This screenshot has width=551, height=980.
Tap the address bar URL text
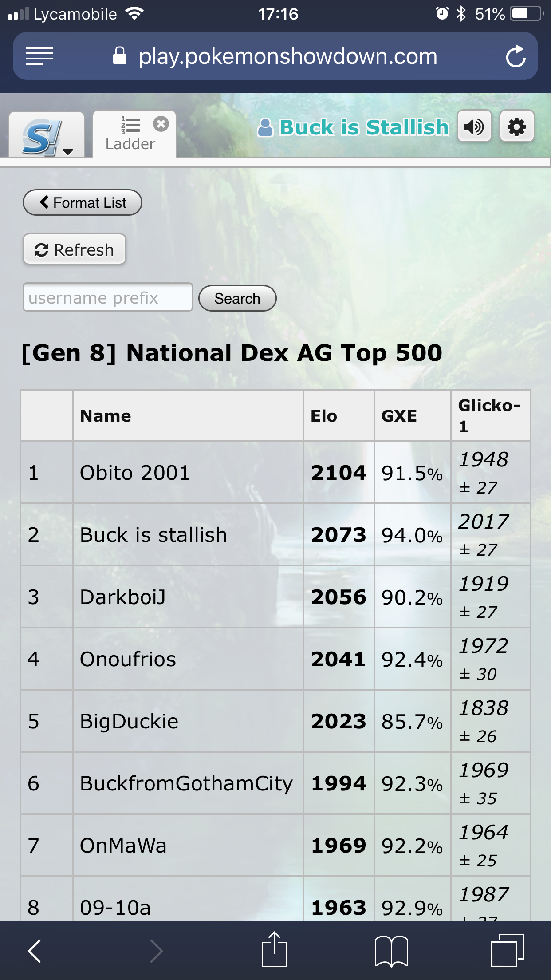coord(288,56)
